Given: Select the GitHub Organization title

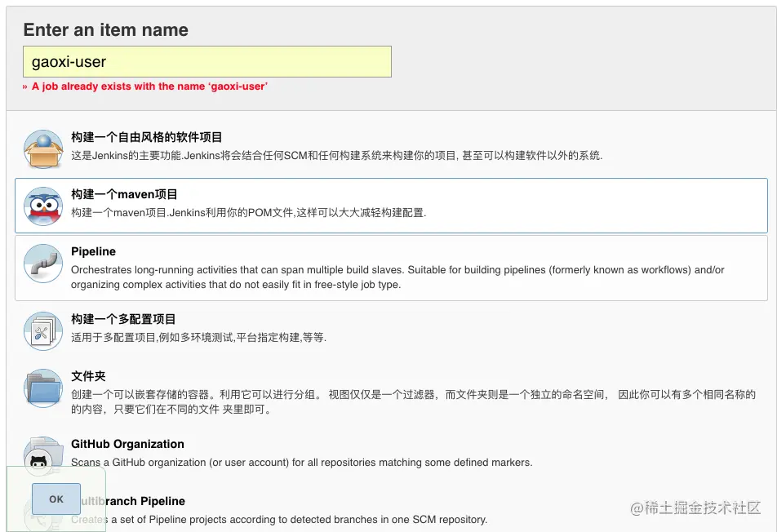Looking at the screenshot, I should [x=127, y=444].
